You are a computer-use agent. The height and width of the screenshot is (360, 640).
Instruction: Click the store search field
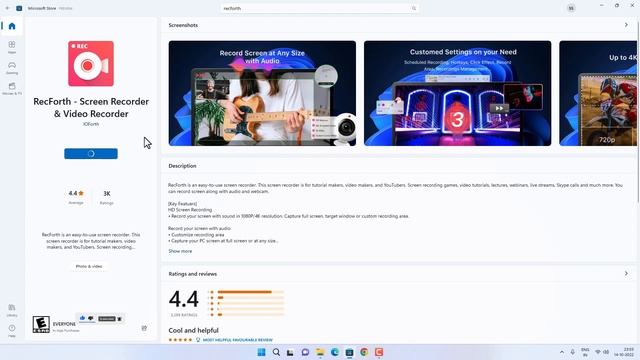coord(320,8)
